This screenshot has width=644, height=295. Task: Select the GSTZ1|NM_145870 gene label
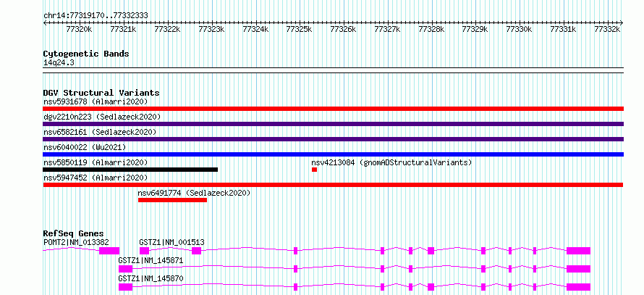[151, 278]
